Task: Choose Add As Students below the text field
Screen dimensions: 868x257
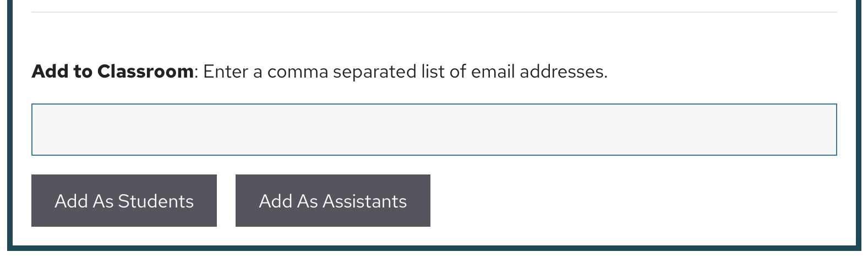Action: (124, 201)
